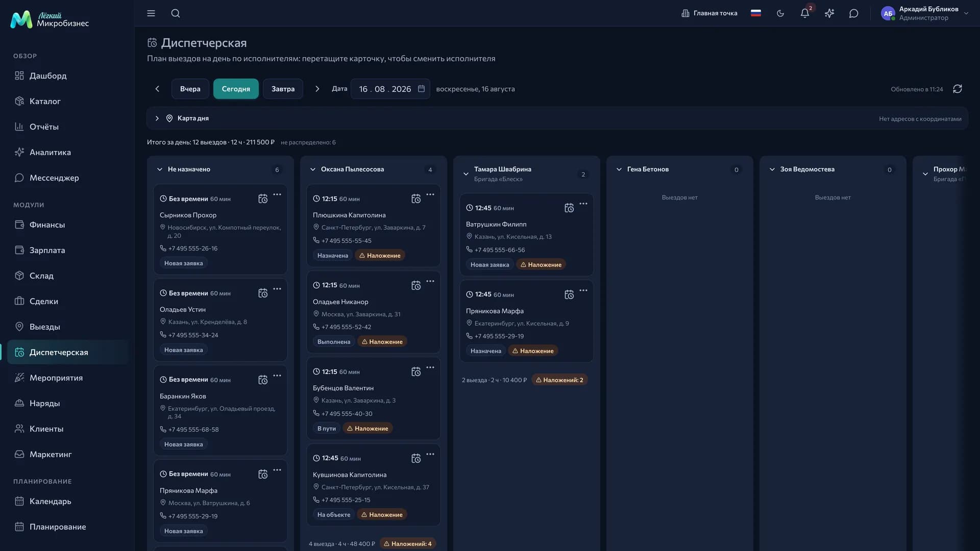The image size is (980, 551).
Task: Select the Сегодня tab
Action: (x=236, y=89)
